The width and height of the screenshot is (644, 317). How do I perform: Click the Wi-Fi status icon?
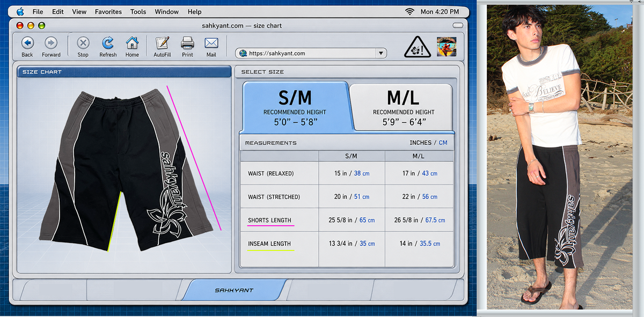pyautogui.click(x=410, y=11)
